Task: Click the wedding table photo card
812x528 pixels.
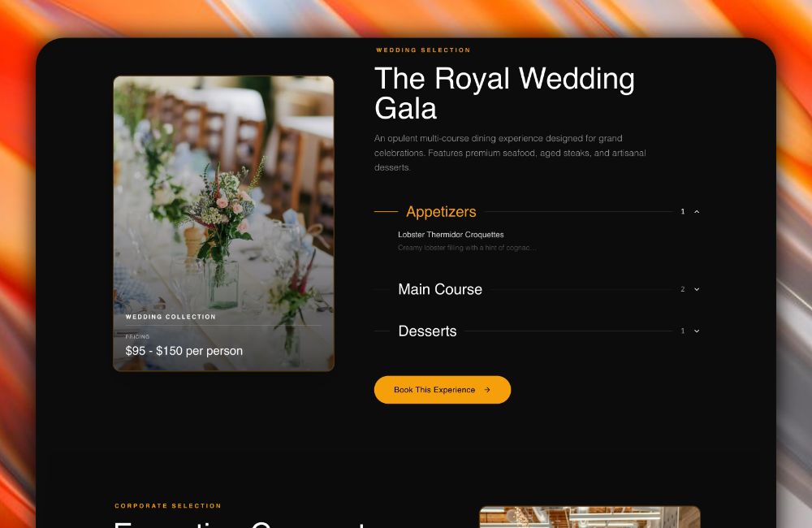Action: [x=224, y=223]
